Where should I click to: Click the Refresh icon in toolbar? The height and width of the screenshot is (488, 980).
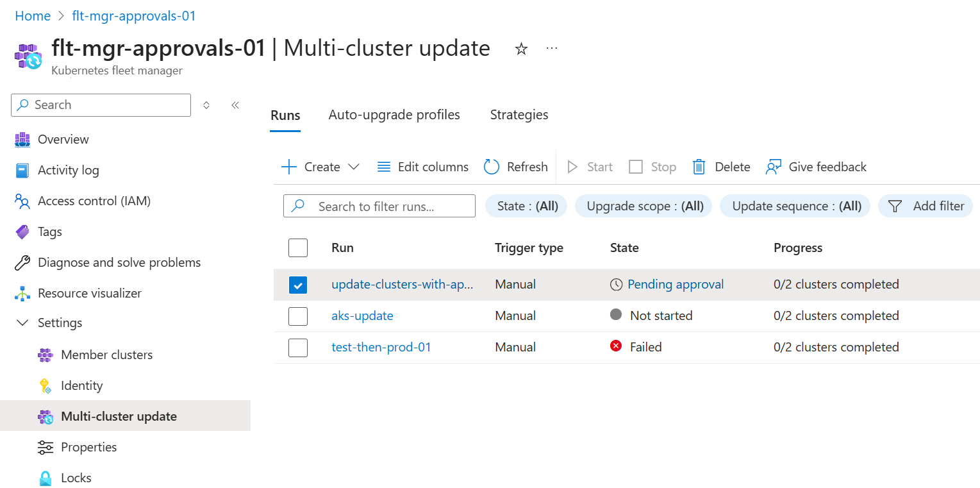pos(492,167)
